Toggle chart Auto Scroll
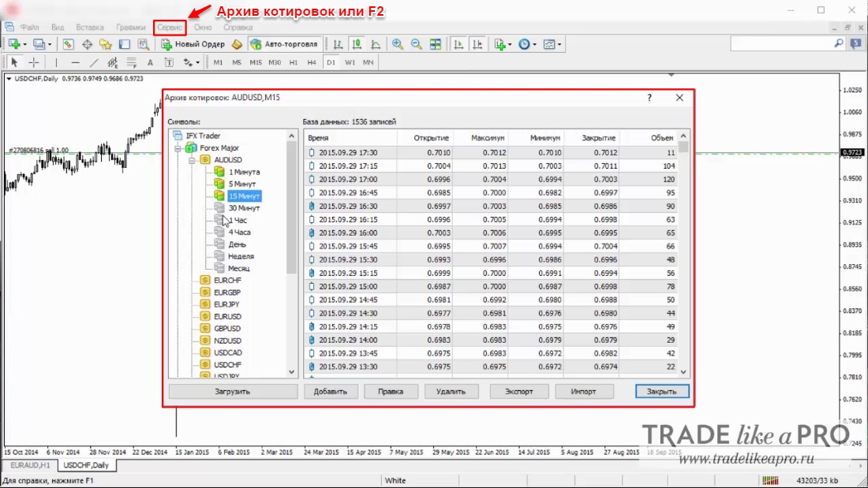 point(458,44)
